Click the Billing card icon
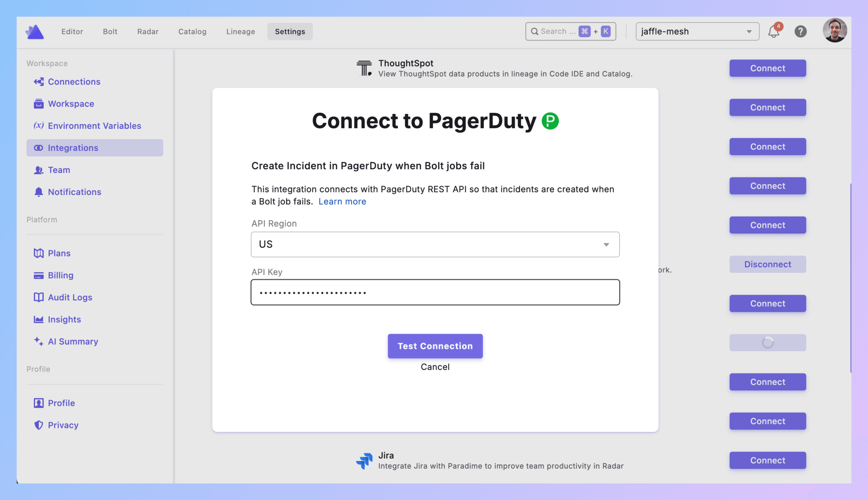 coord(39,275)
